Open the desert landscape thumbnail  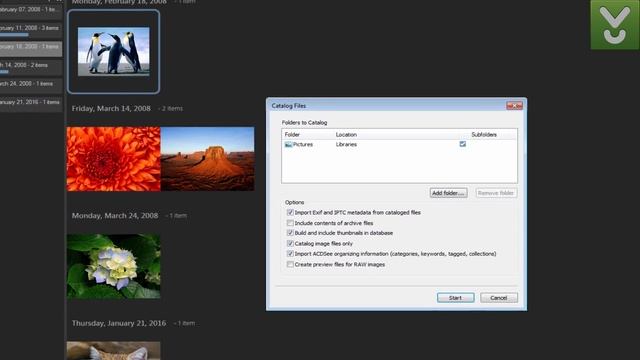208,159
